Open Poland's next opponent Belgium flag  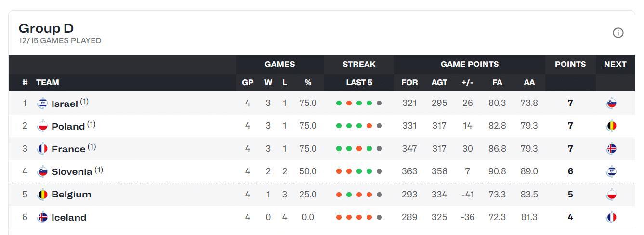coord(611,126)
